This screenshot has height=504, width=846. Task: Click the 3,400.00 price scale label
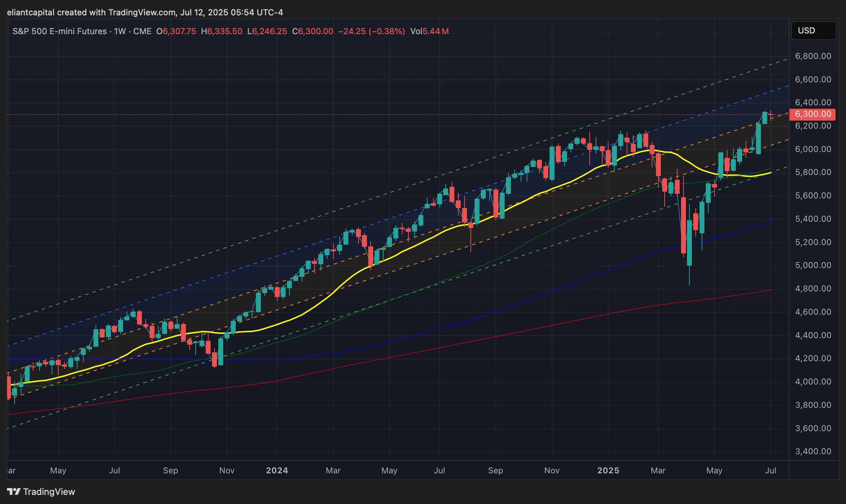(x=813, y=451)
